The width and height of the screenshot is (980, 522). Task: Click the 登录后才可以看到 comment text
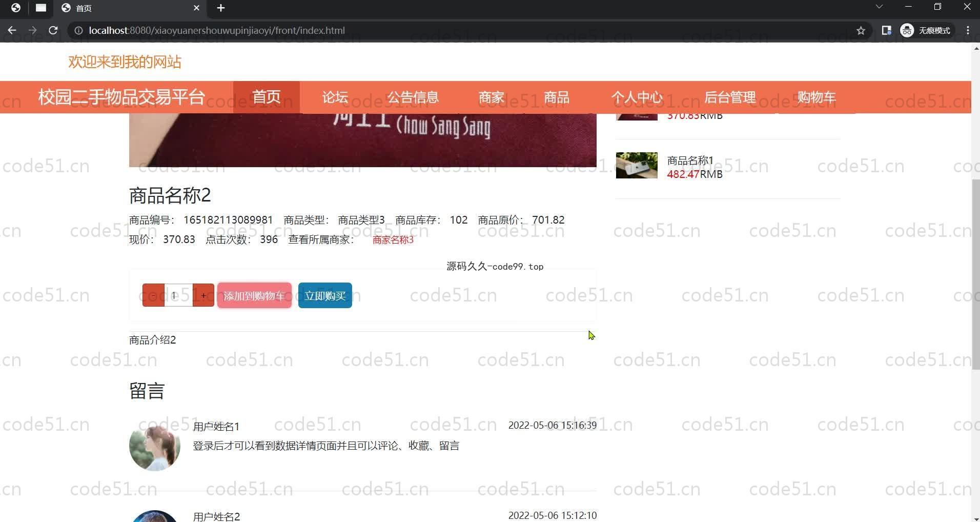point(326,446)
